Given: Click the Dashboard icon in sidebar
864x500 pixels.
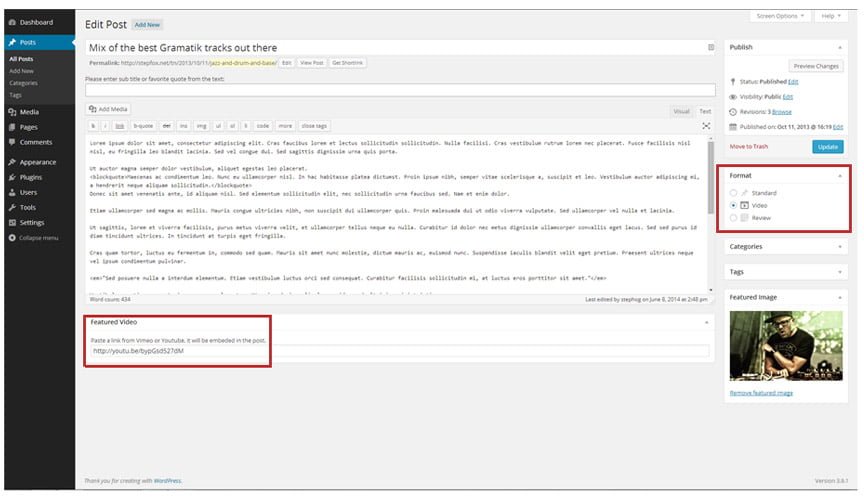Looking at the screenshot, I should [11, 22].
